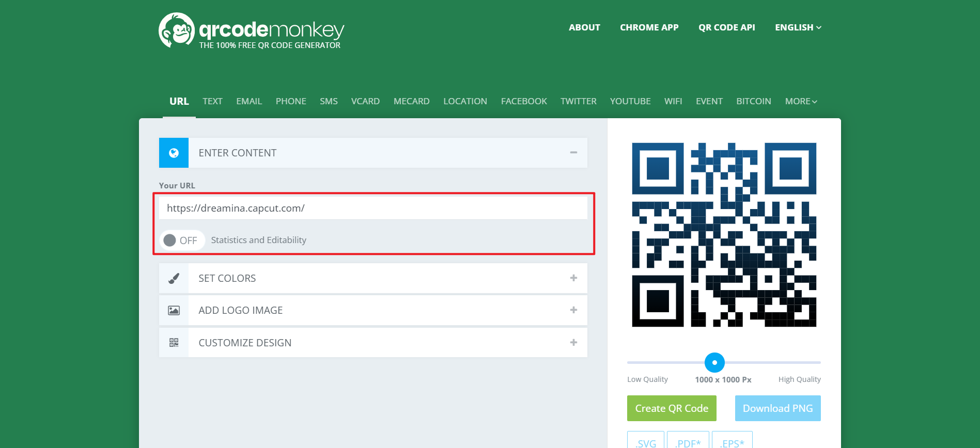Viewport: 980px width, 448px height.
Task: Click the Download PNG button
Action: [778, 408]
